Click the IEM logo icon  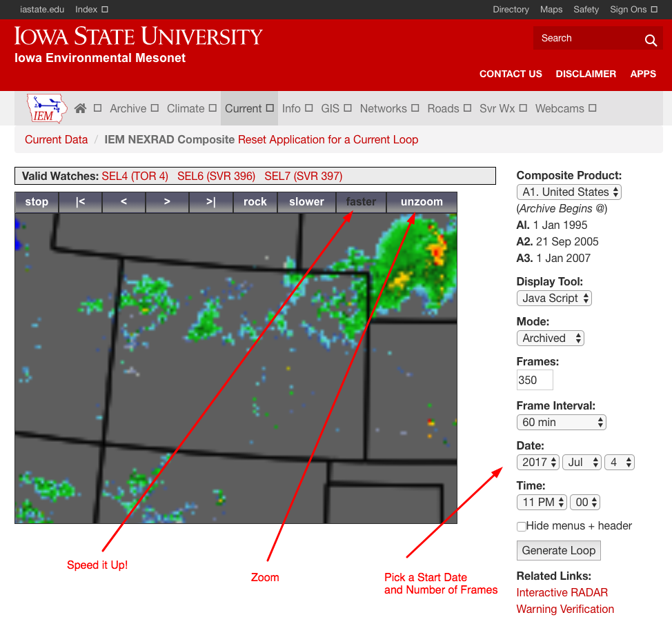click(47, 109)
